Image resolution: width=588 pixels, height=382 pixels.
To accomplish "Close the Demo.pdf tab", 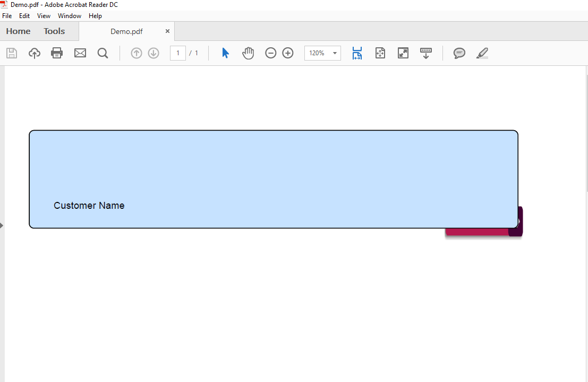I will click(x=168, y=31).
